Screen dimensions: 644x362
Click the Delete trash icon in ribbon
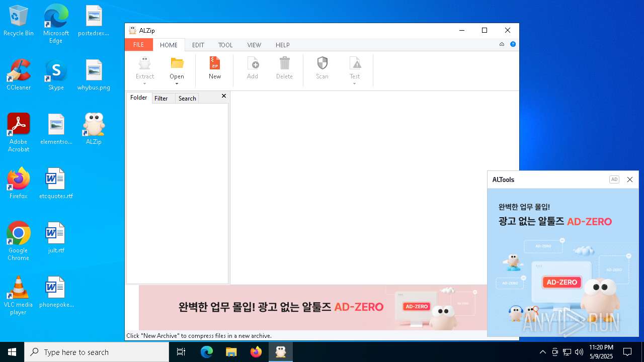285,63
